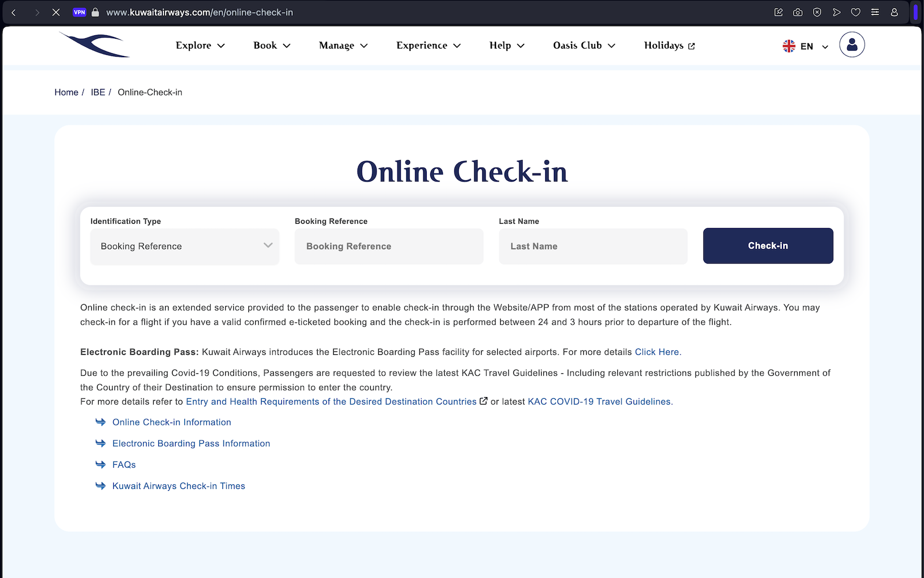This screenshot has height=578, width=924.
Task: Open the Manage menu
Action: point(343,45)
